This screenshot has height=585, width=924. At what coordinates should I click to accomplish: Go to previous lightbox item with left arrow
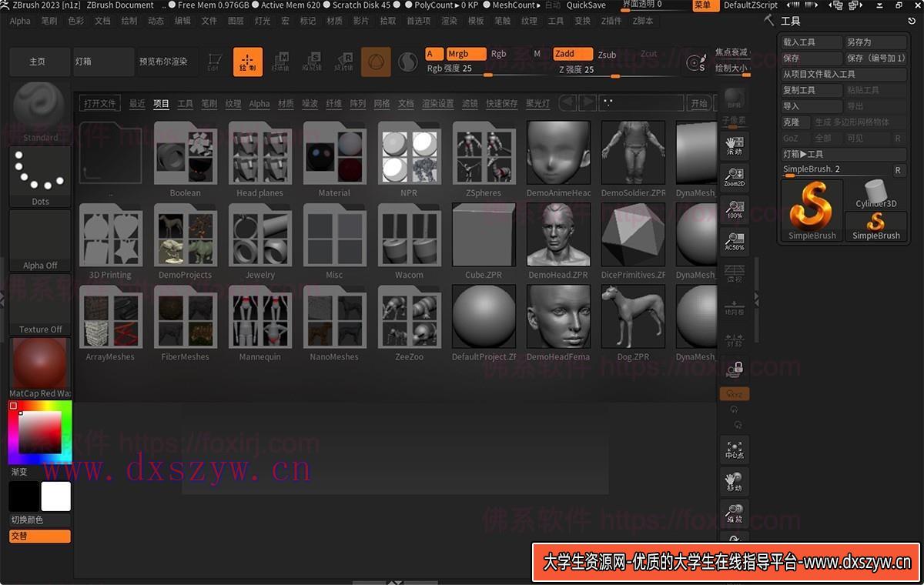point(568,103)
